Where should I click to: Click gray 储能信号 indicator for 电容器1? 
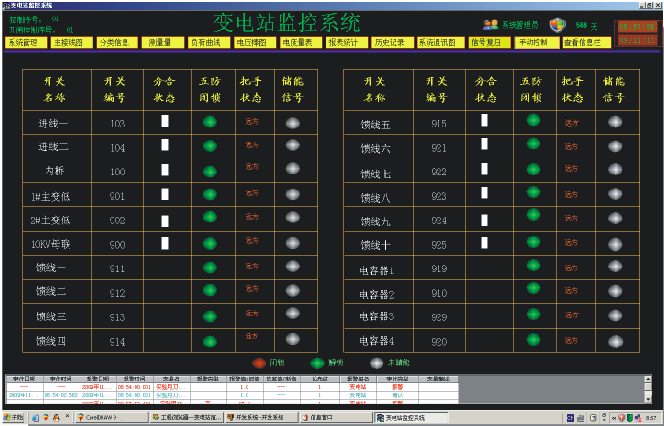point(615,269)
